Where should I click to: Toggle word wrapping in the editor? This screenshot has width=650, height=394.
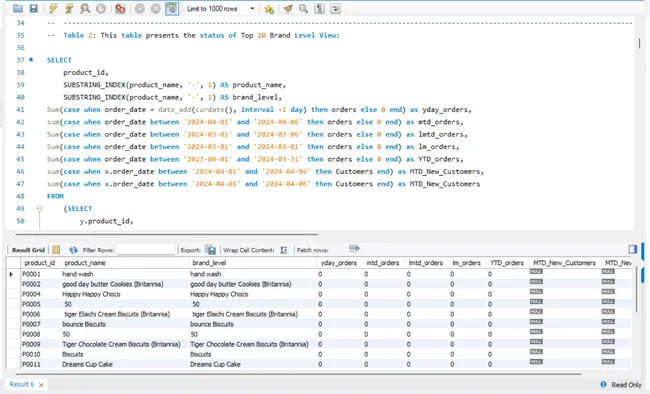coord(335,8)
